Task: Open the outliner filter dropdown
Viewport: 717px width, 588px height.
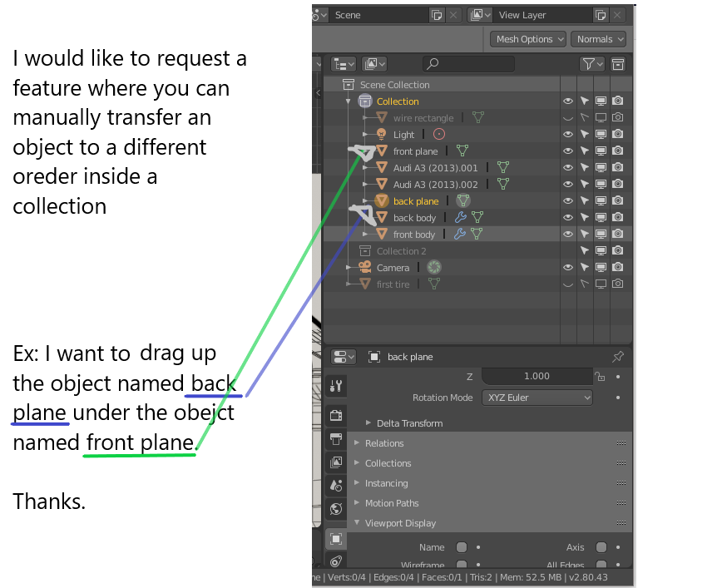Action: 591,65
